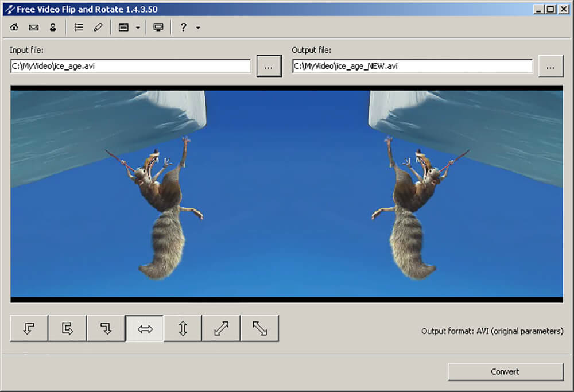Viewport: 574px width, 392px height.
Task: Click the "Output file:" label
Action: click(x=311, y=50)
